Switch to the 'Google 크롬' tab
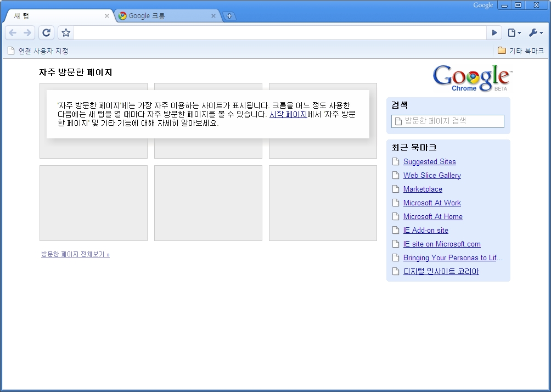The image size is (551, 392). coord(168,16)
